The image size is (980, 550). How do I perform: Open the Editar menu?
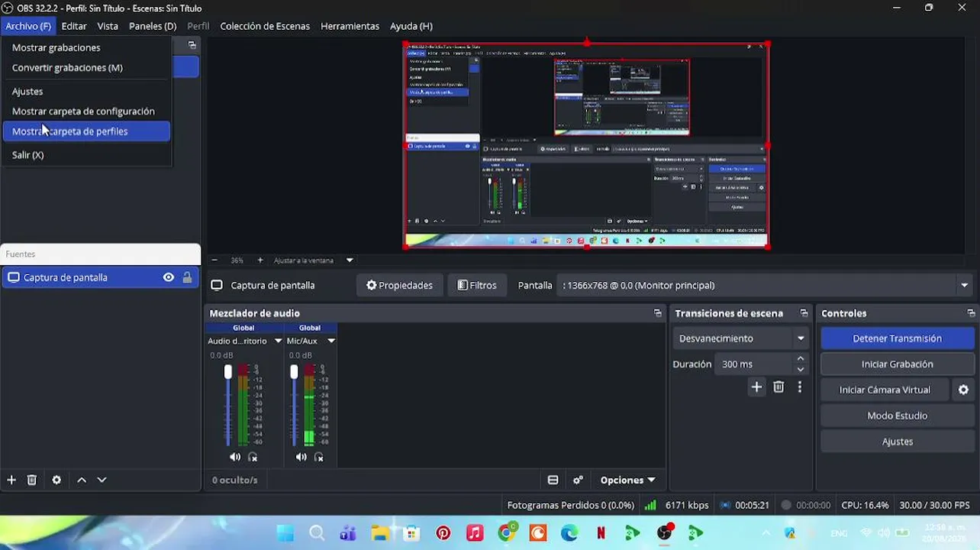tap(74, 26)
